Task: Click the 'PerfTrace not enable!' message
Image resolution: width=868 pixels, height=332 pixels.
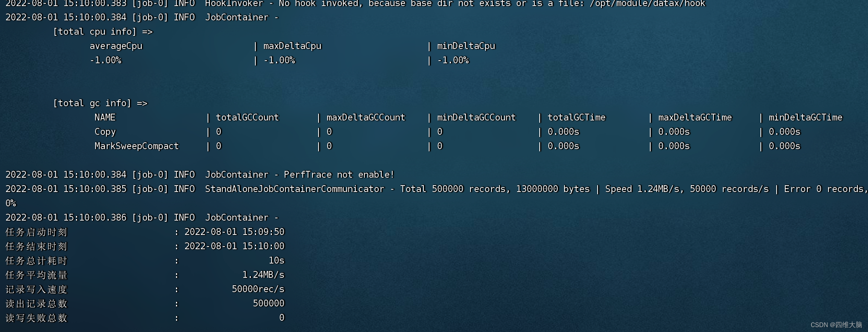Action: (339, 175)
